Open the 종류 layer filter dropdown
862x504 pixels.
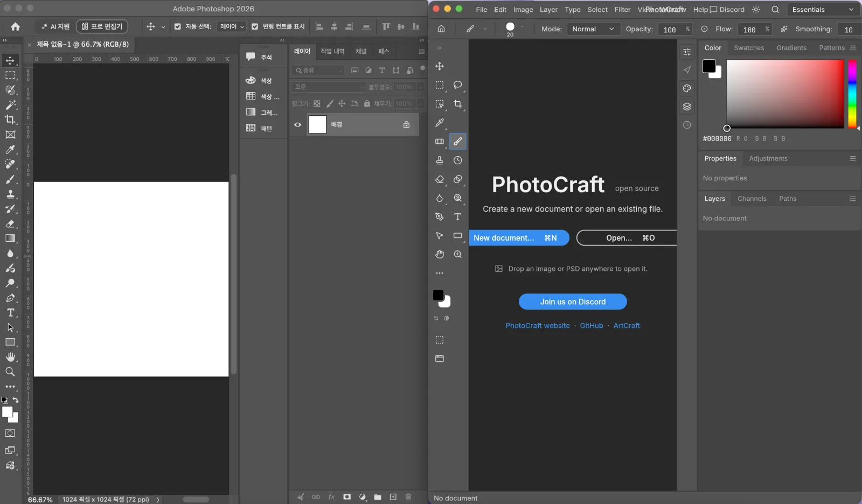pos(318,71)
